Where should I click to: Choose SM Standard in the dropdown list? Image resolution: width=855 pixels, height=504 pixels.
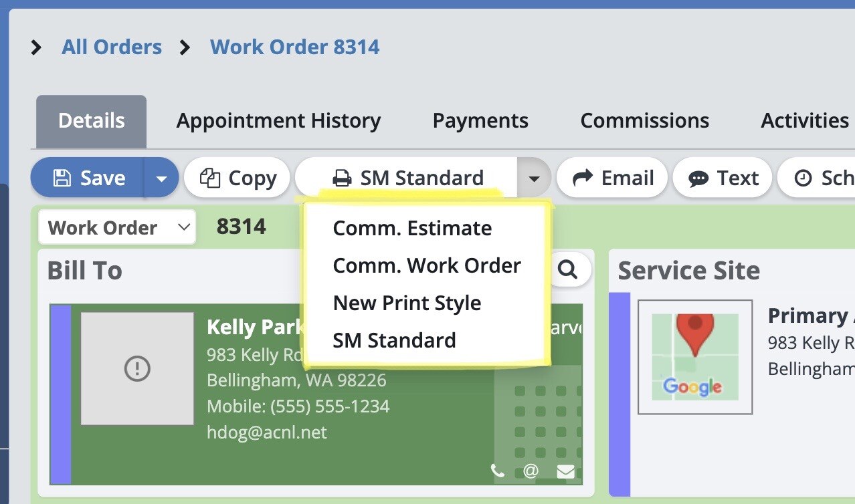tap(394, 340)
